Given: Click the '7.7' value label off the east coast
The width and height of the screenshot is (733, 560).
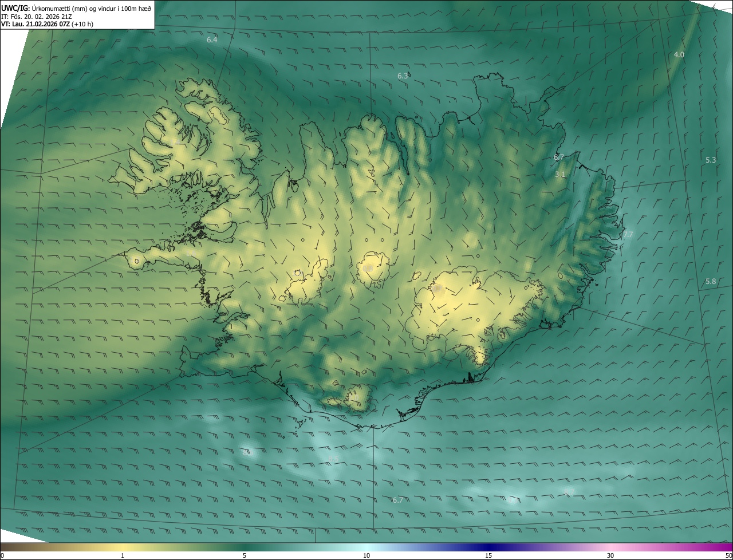Looking at the screenshot, I should coord(628,235).
